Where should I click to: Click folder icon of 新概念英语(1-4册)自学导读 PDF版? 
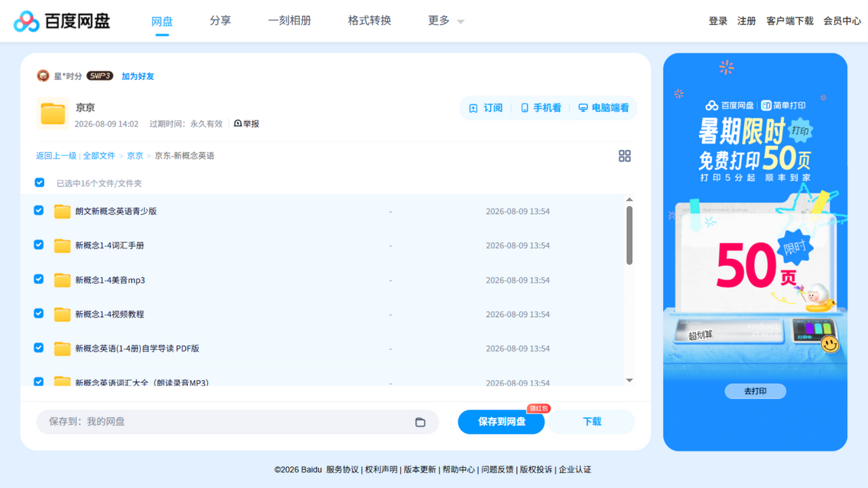(62, 348)
